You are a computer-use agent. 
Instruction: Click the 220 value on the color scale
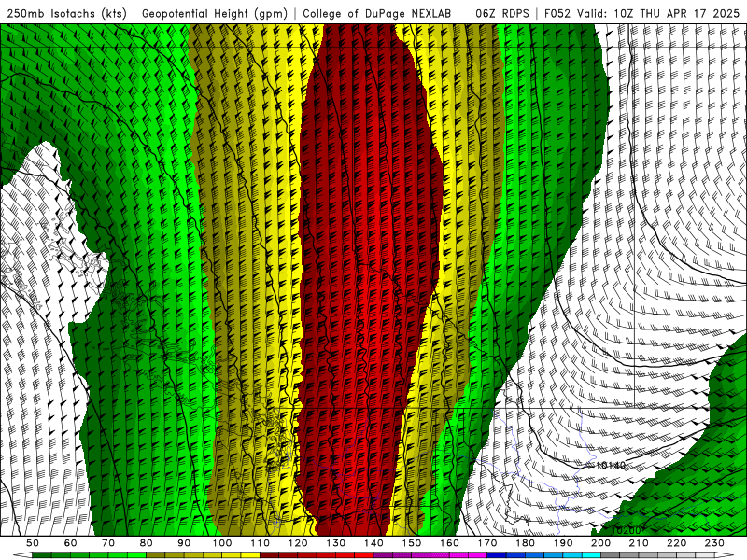tap(677, 543)
